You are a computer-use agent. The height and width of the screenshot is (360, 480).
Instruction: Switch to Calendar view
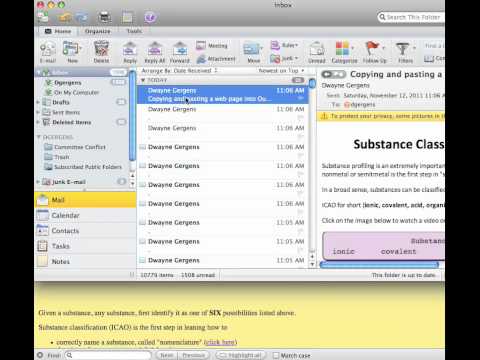point(85,215)
